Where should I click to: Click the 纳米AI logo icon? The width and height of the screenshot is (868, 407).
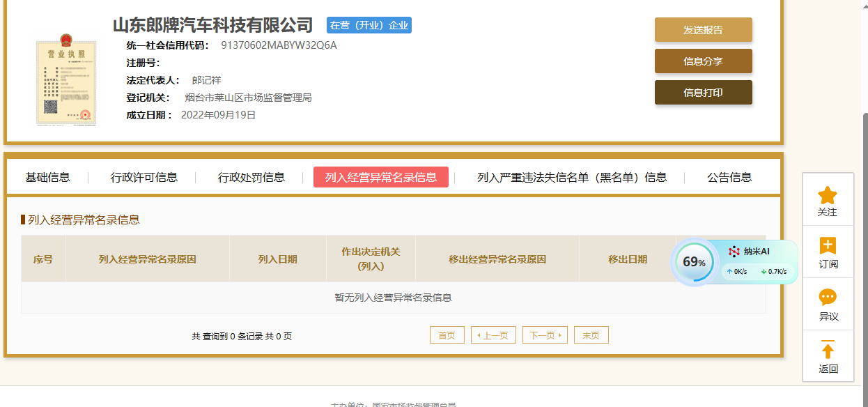(x=734, y=252)
